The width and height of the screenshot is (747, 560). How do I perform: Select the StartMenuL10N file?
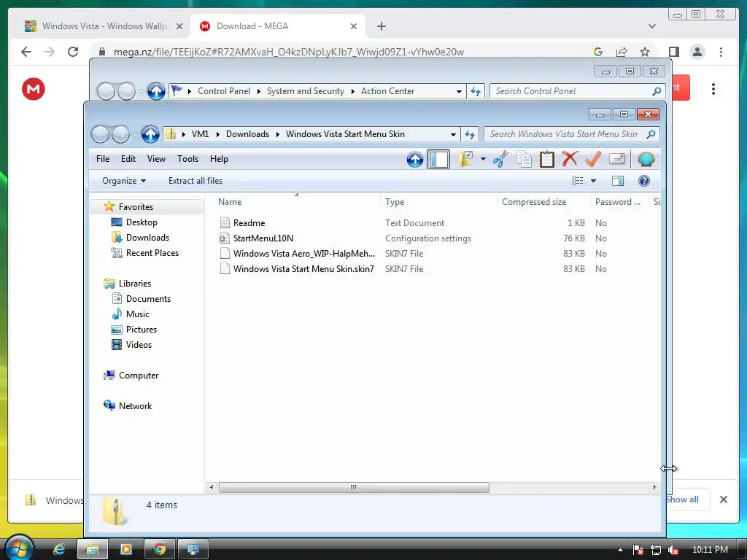coord(263,238)
